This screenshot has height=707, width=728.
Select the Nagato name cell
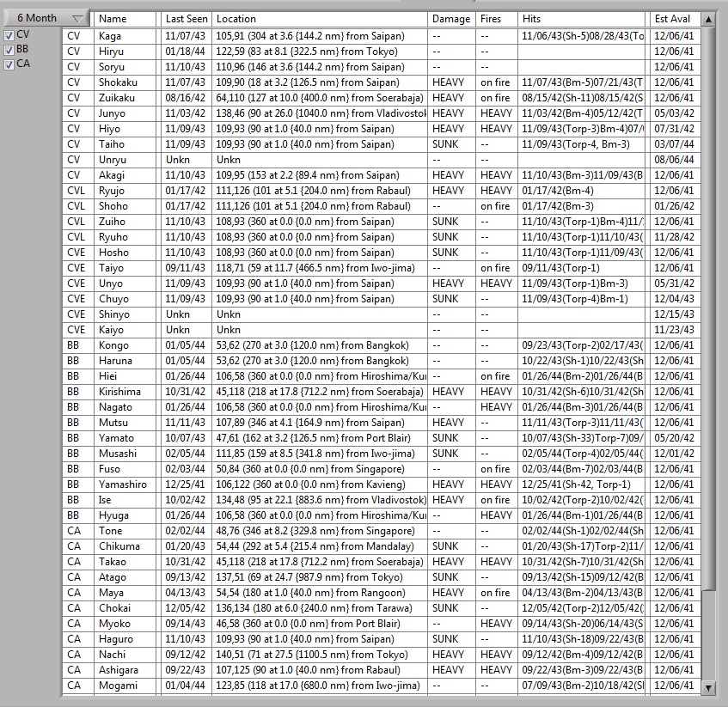125,407
